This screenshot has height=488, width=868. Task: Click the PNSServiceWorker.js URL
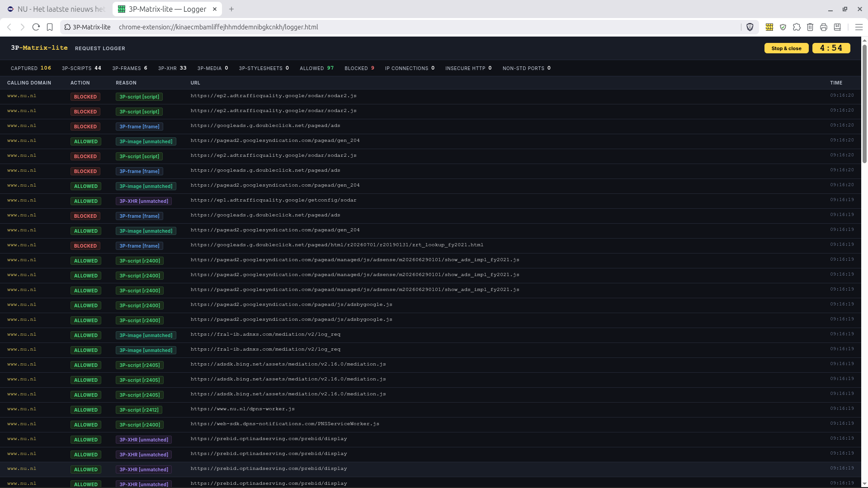point(285,424)
